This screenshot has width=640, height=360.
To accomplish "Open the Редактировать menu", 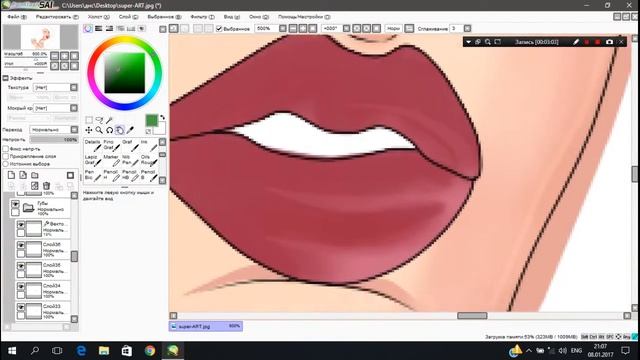I will [57, 17].
